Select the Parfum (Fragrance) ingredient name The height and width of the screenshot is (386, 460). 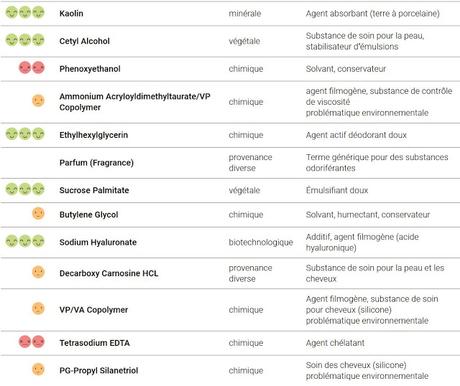coord(96,163)
